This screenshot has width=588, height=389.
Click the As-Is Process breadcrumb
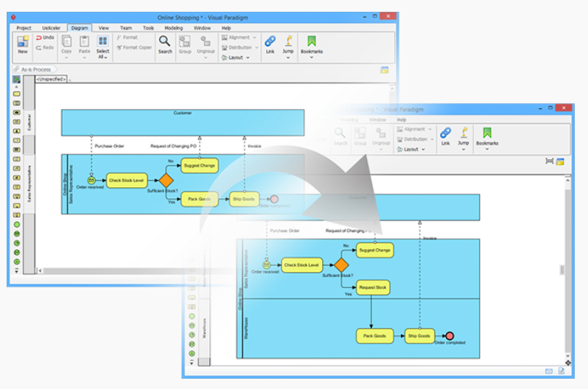click(35, 70)
